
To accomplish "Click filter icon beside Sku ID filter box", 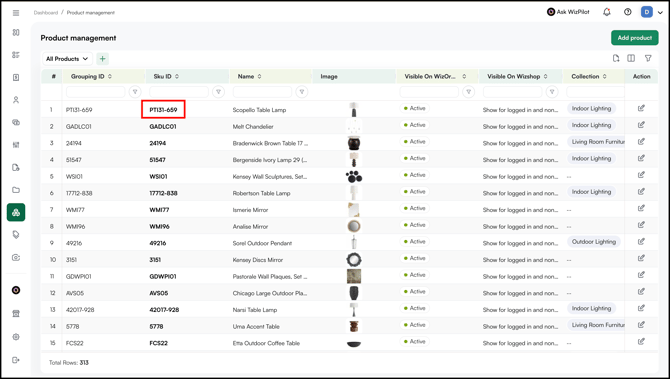I will (x=218, y=91).
